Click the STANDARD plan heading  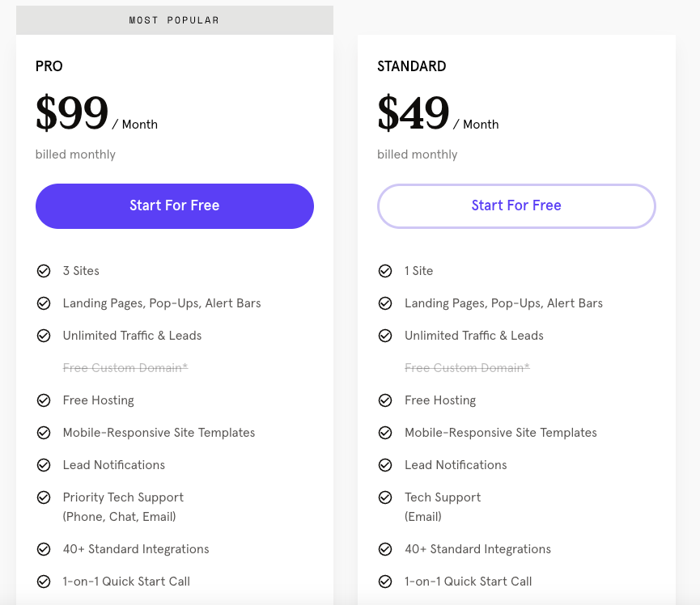coord(412,66)
